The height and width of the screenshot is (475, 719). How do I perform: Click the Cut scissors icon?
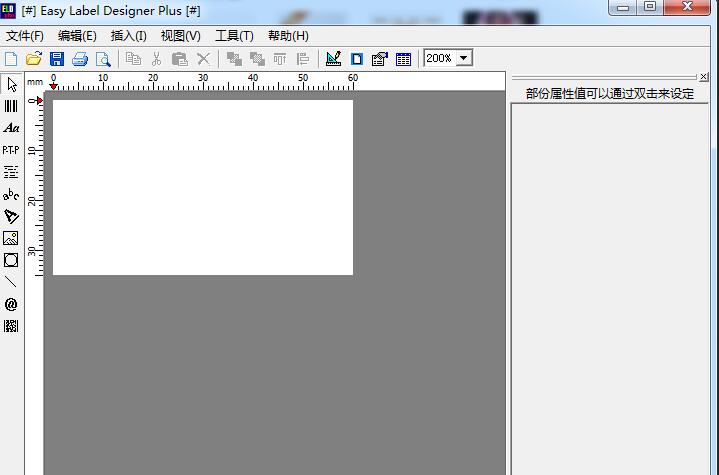156,59
